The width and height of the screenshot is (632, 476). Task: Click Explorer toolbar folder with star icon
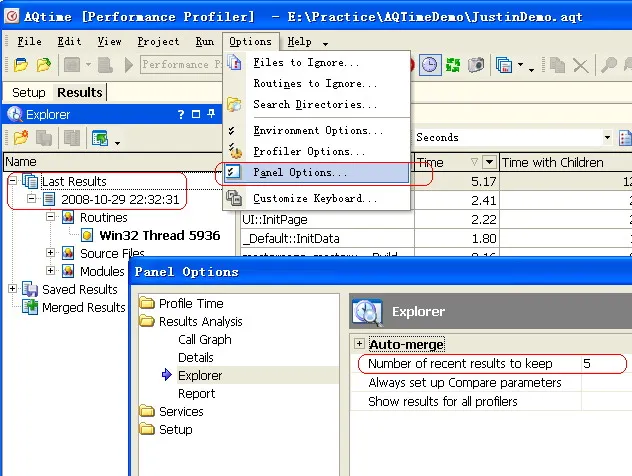21,138
